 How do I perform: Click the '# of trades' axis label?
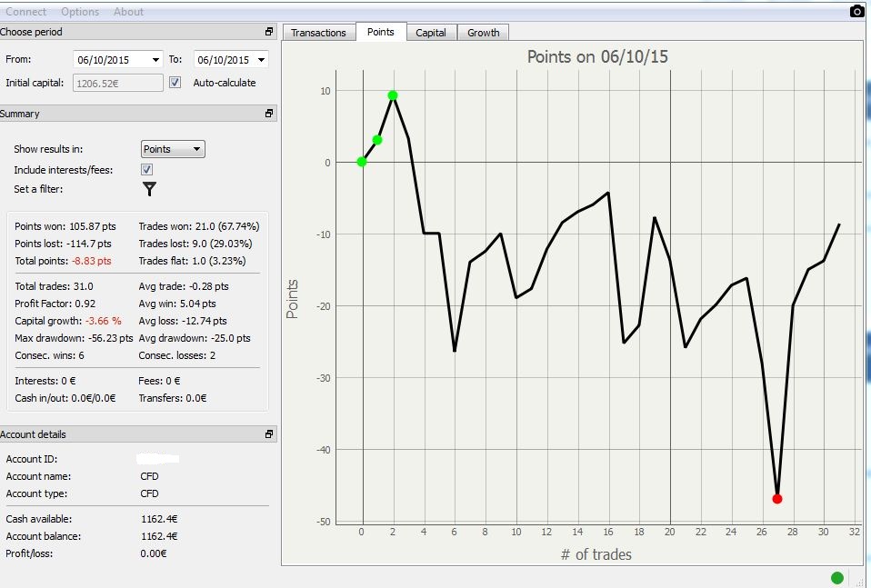click(x=596, y=554)
